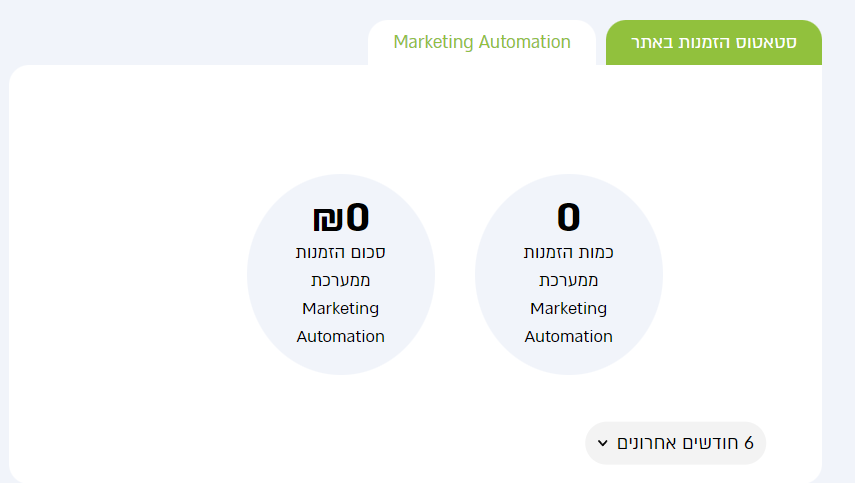This screenshot has width=855, height=483.
Task: Click Automation text in the orders sum circle
Action: click(341, 337)
